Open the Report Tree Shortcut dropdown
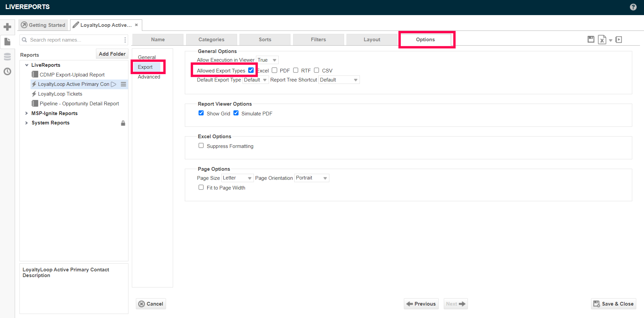The image size is (644, 318). (339, 80)
